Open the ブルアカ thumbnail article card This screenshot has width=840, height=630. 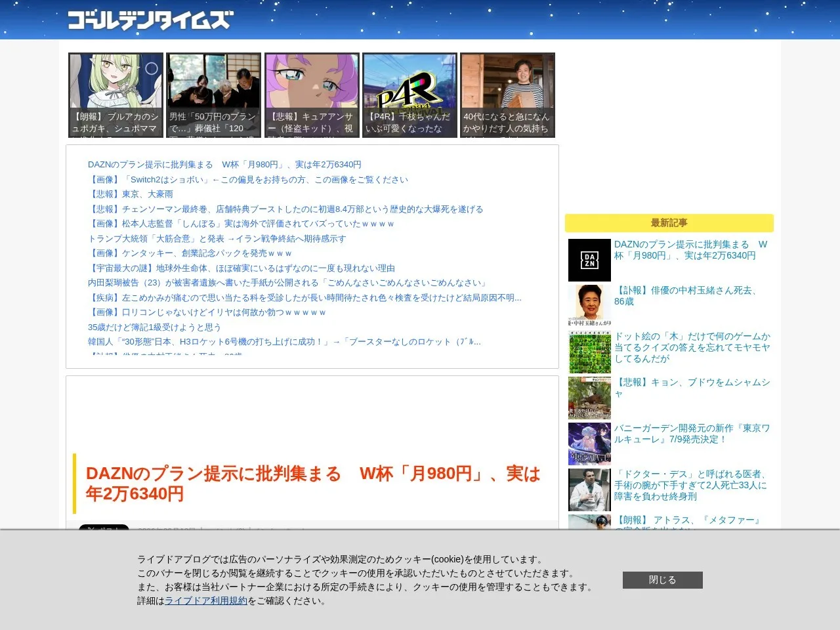115,95
